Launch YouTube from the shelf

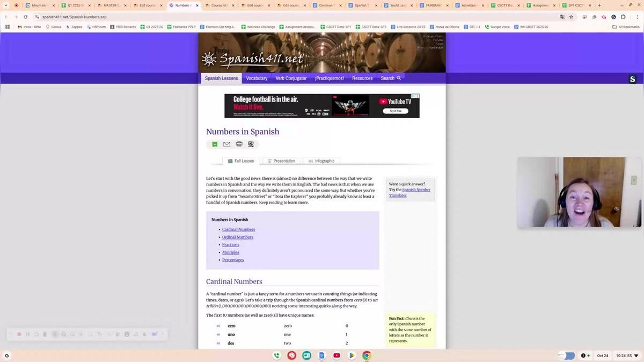pyautogui.click(x=336, y=356)
